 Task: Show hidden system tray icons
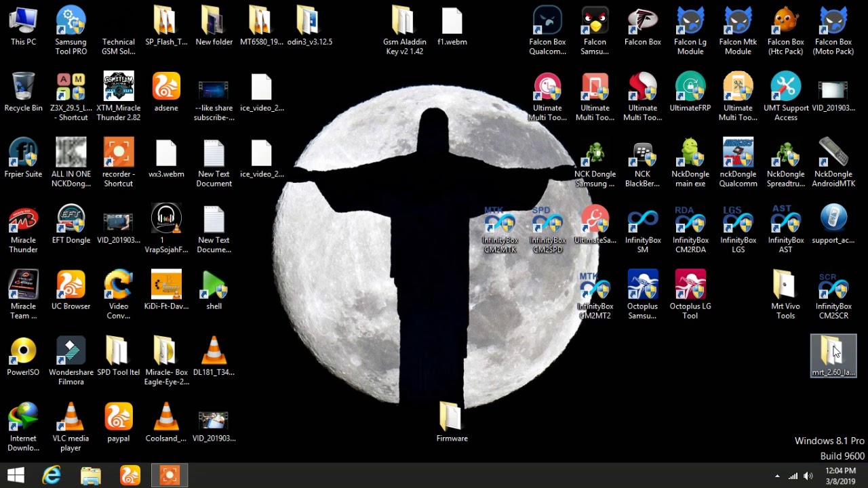[777, 476]
